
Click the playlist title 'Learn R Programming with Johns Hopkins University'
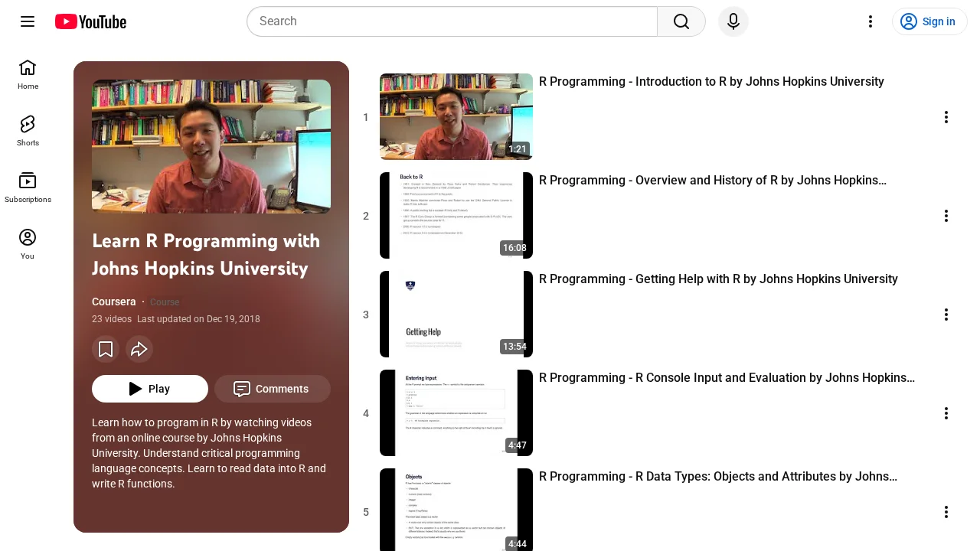[x=206, y=255]
